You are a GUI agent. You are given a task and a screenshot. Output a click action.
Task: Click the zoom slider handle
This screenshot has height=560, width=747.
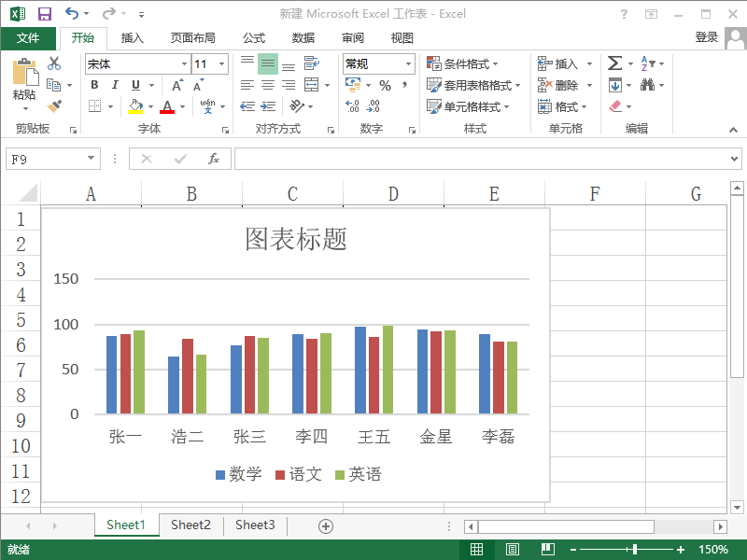coord(635,550)
